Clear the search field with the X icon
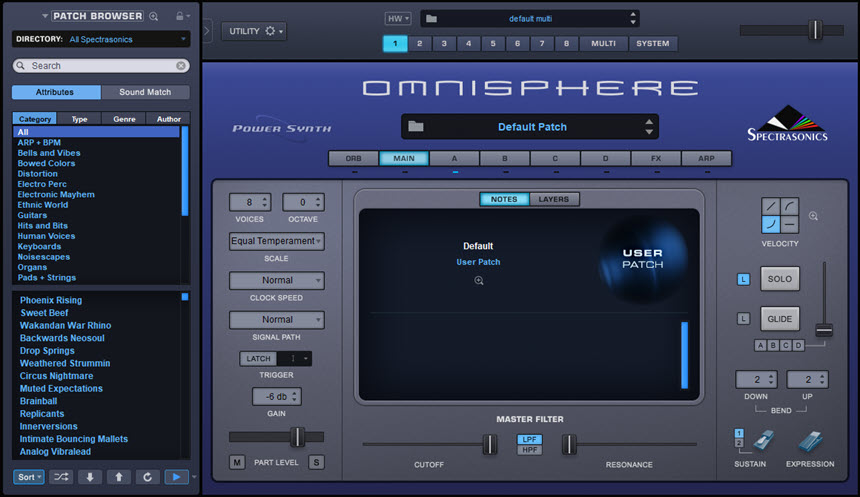The width and height of the screenshot is (860, 497). pyautogui.click(x=180, y=66)
